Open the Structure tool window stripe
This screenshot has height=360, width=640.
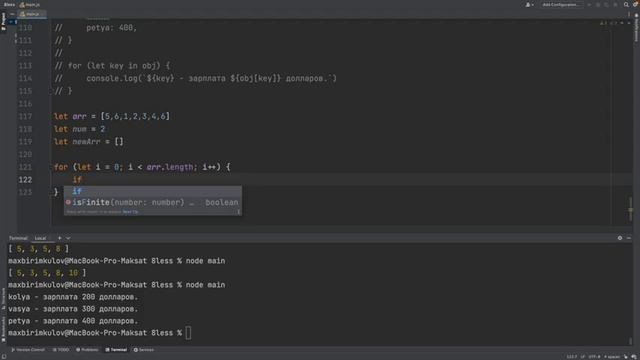pyautogui.click(x=3, y=298)
